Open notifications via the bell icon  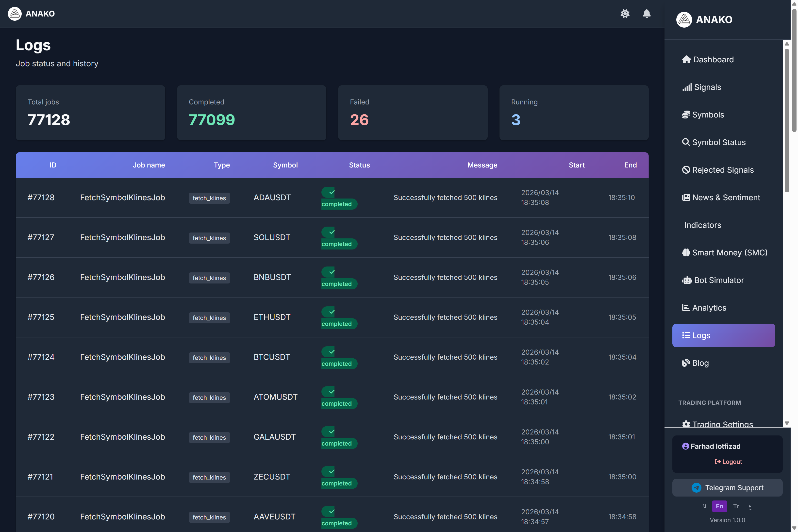point(646,14)
